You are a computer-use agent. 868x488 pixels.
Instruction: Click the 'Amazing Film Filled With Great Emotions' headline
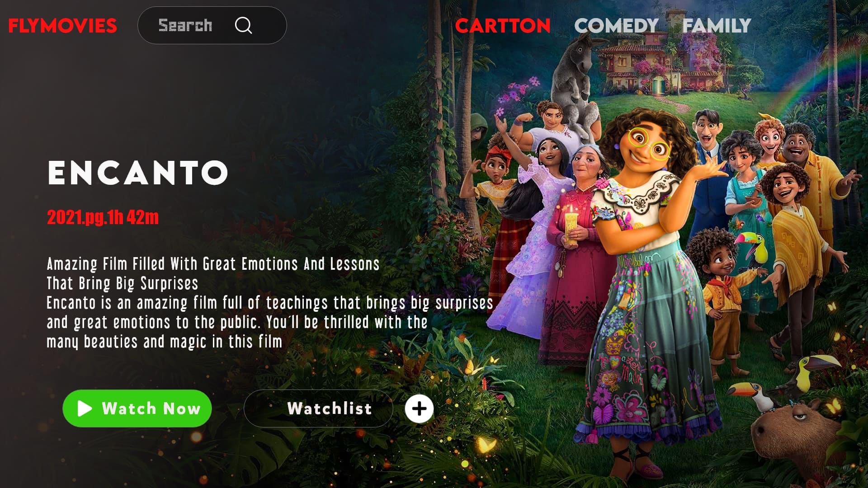[x=213, y=273]
